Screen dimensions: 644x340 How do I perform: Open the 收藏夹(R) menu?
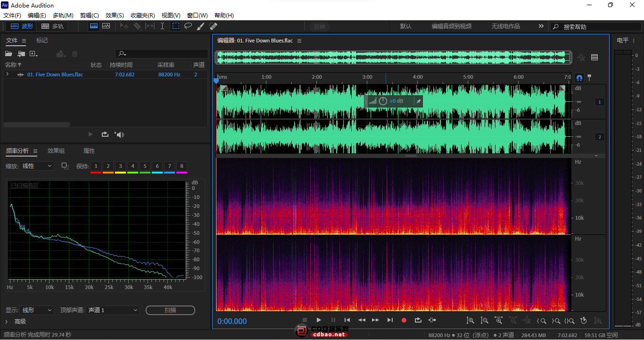142,16
